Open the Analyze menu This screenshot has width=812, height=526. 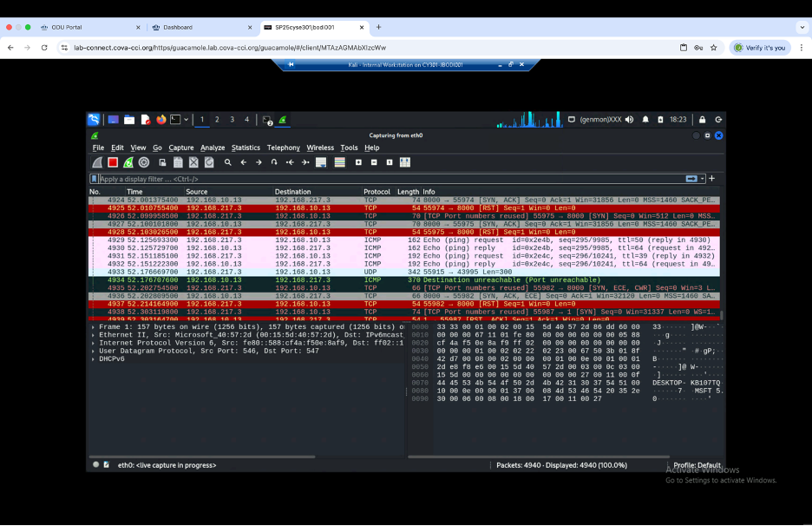(x=213, y=148)
